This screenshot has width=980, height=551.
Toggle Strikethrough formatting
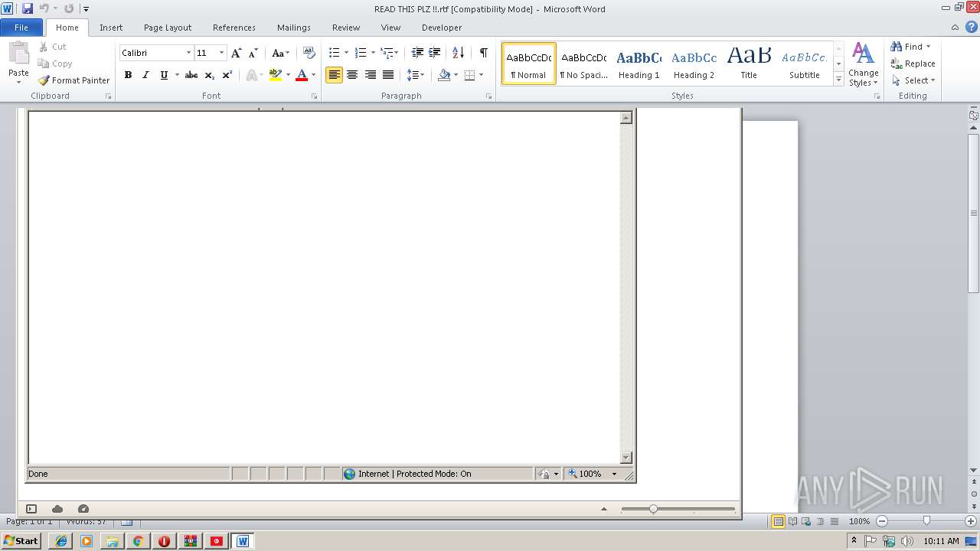coord(191,75)
